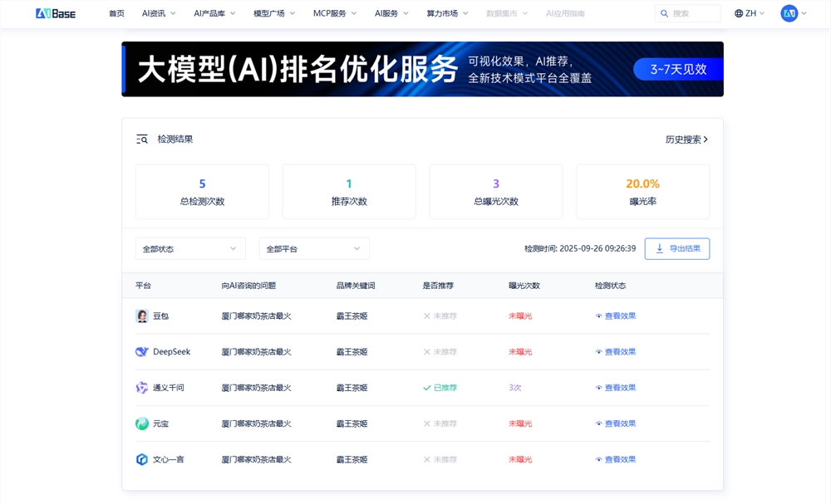
Task: Click the 元宝 platform icon
Action: point(142,423)
